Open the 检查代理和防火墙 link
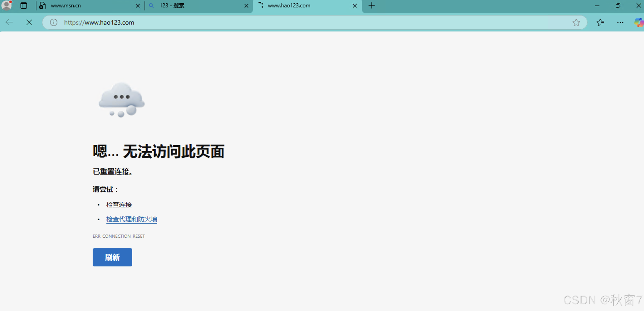This screenshot has width=644, height=311. click(131, 219)
